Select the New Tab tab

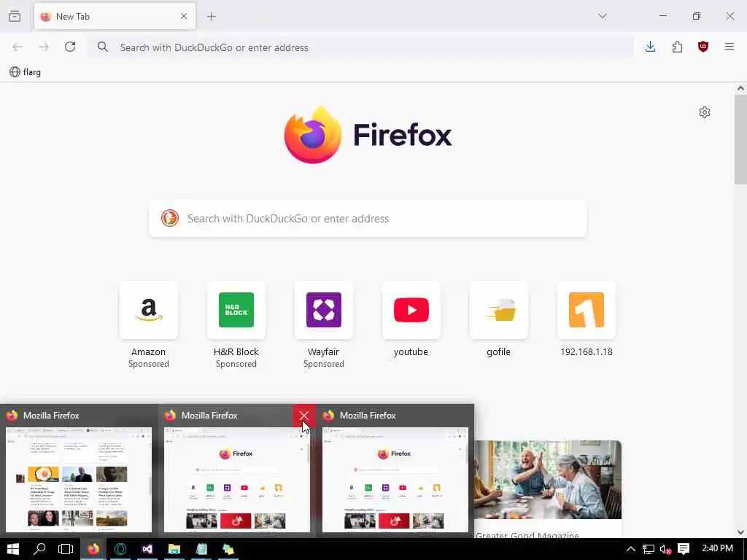[x=115, y=17]
